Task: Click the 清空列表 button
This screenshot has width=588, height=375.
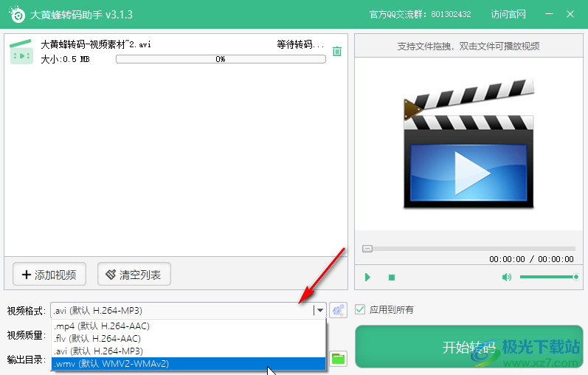Action: pyautogui.click(x=134, y=275)
